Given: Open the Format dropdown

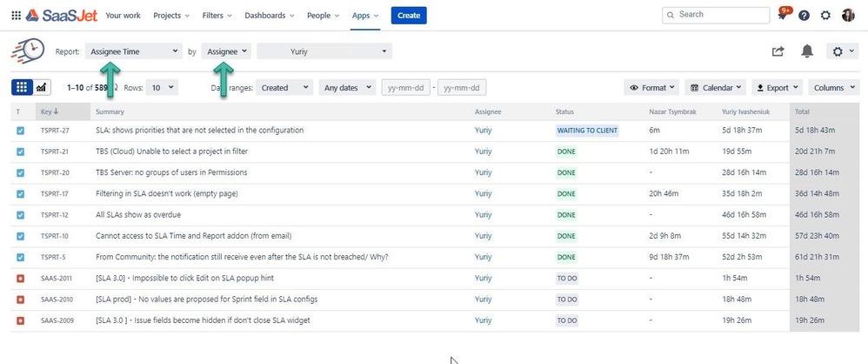Looking at the screenshot, I should [x=651, y=88].
